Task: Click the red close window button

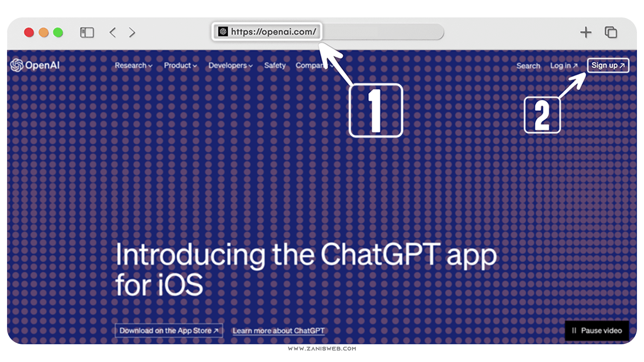Action: click(x=29, y=33)
